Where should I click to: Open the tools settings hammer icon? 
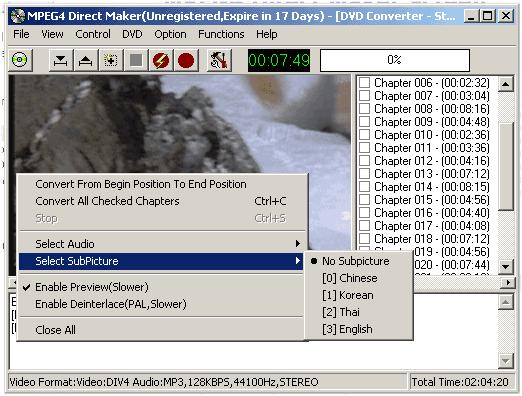pos(219,61)
